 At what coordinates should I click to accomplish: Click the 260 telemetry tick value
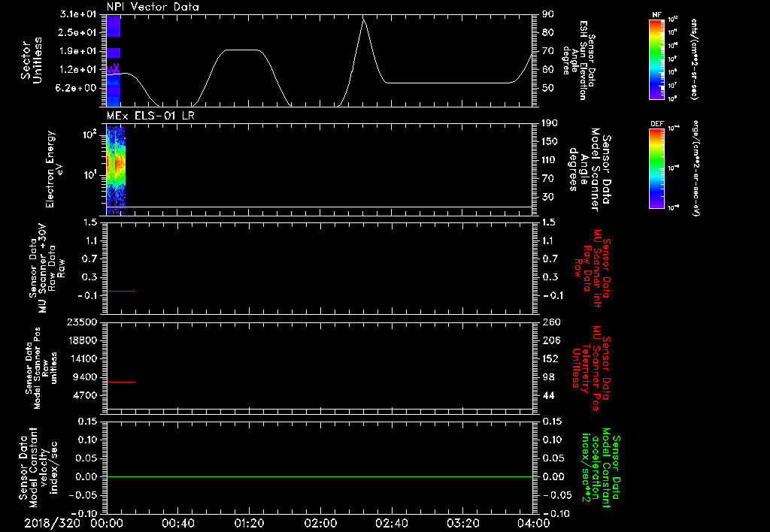tap(551, 322)
